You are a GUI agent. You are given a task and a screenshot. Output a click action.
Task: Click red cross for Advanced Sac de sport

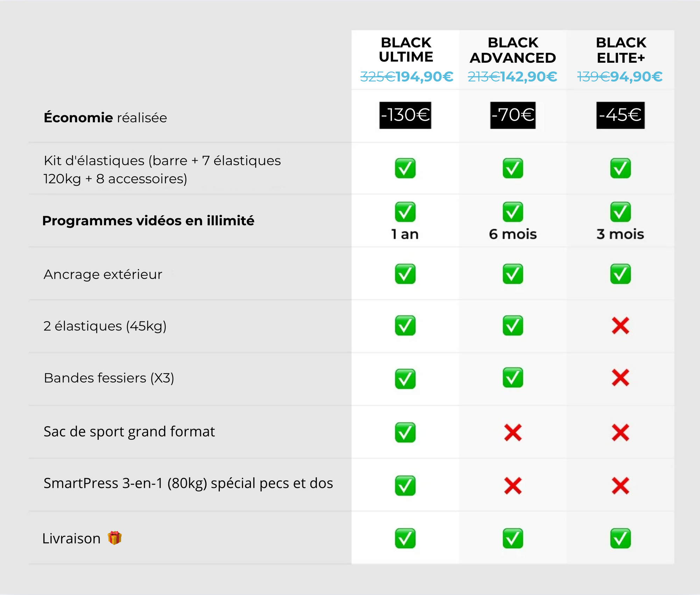[x=513, y=433]
